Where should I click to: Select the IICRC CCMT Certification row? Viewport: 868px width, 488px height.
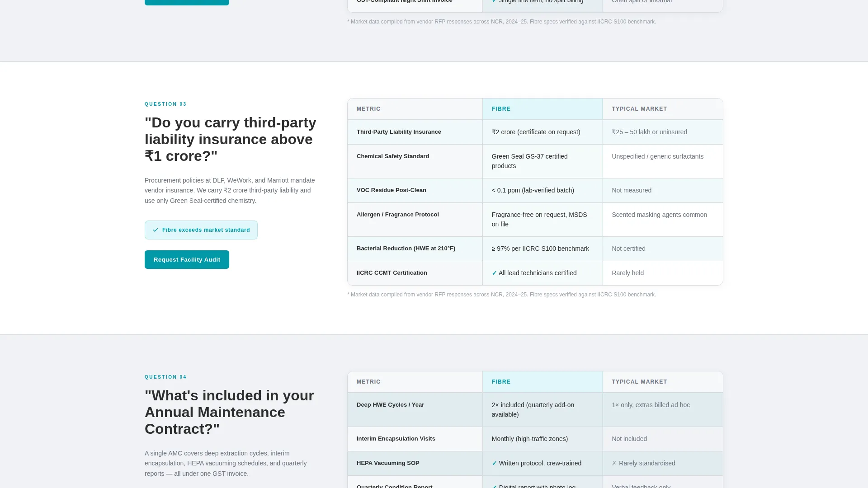pos(535,273)
